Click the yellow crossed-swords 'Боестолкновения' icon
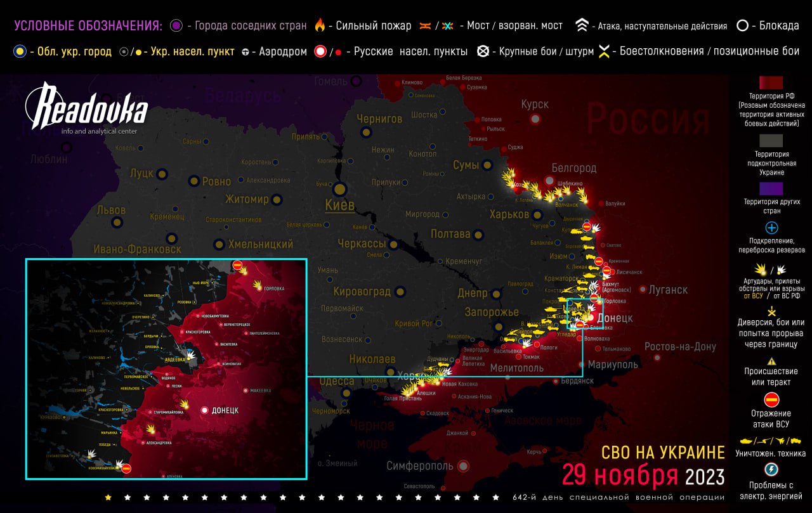Viewport: 812px width, 513px height. coord(605,51)
